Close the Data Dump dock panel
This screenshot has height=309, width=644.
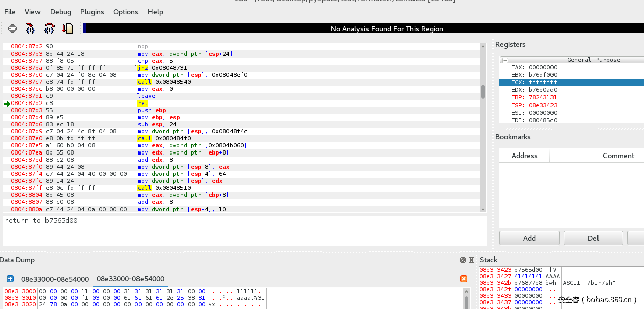[471, 260]
